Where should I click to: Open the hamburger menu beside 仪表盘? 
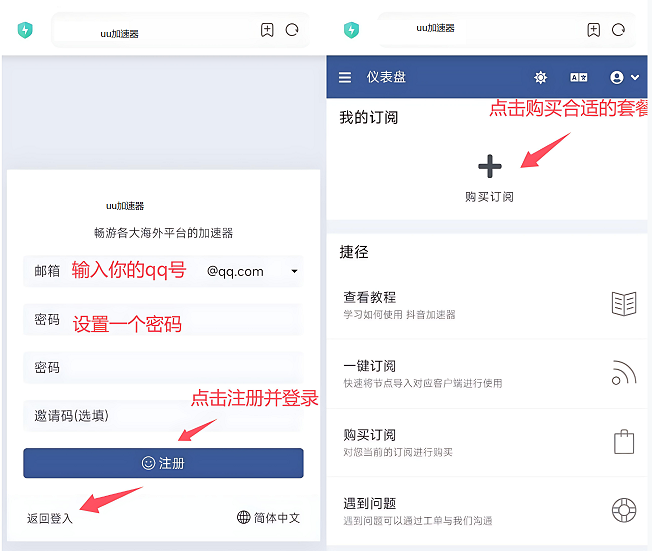345,77
